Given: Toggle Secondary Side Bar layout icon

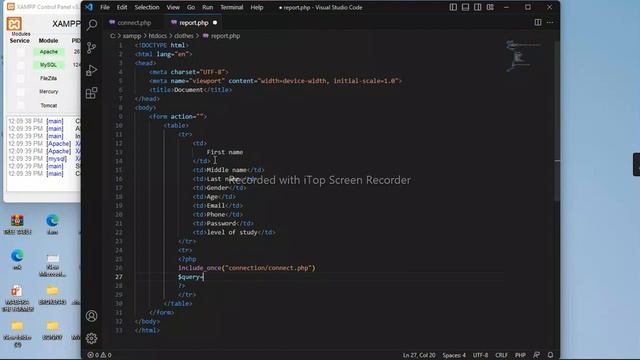Looking at the screenshot, I should (x=478, y=7).
